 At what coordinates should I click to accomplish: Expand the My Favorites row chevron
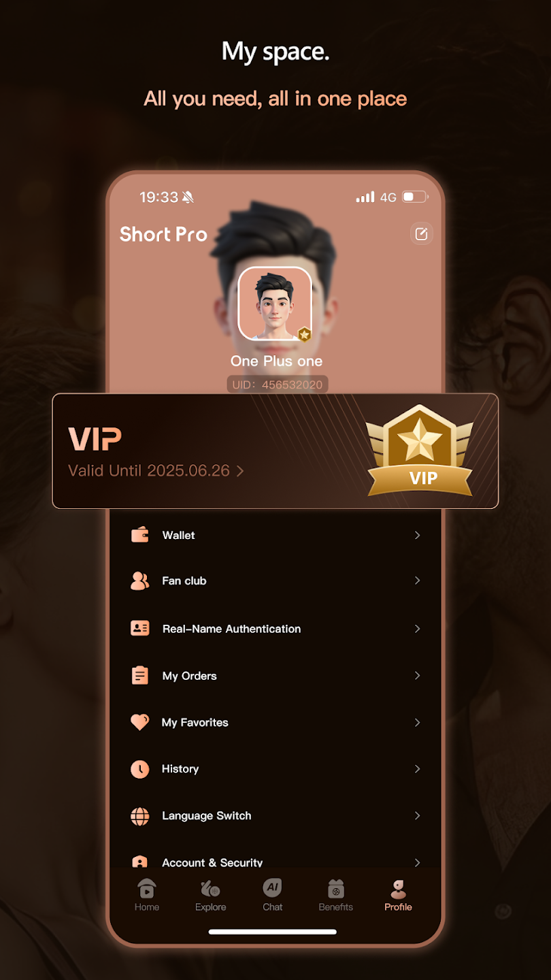418,723
